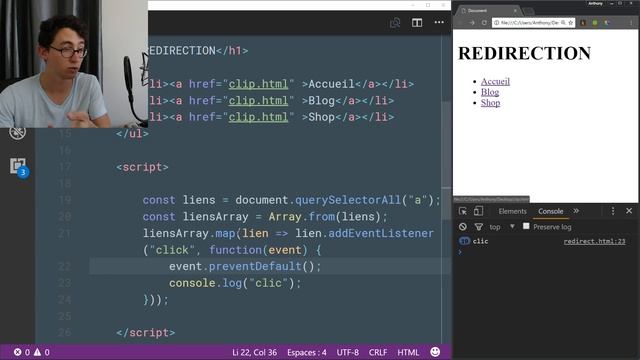Screen dimensions: 640x360
Task: Click Chrome's forward navigation arrow
Action: click(472, 23)
